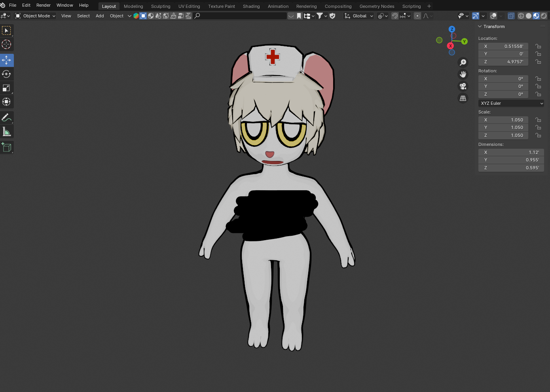Select the Scale tool
550x392 pixels.
[6, 88]
